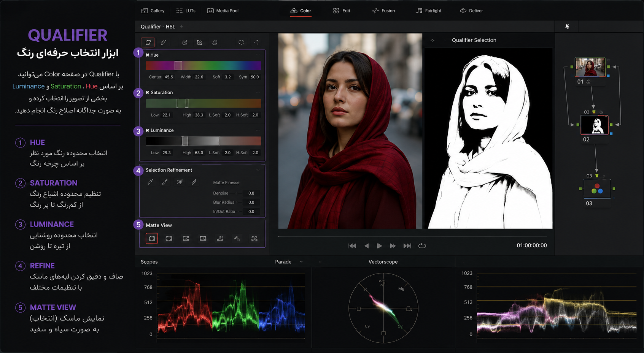644x353 pixels.
Task: Click the Luminance High value field 63.0
Action: [x=199, y=153]
